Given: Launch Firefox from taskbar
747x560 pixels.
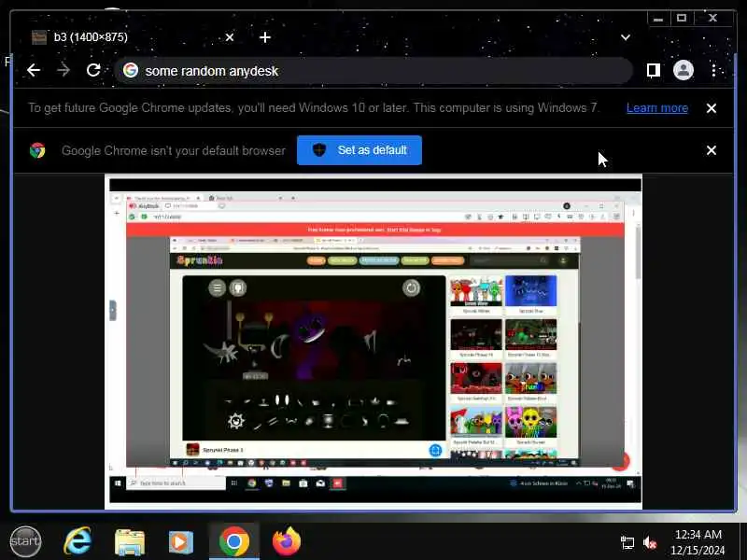Looking at the screenshot, I should tap(287, 541).
